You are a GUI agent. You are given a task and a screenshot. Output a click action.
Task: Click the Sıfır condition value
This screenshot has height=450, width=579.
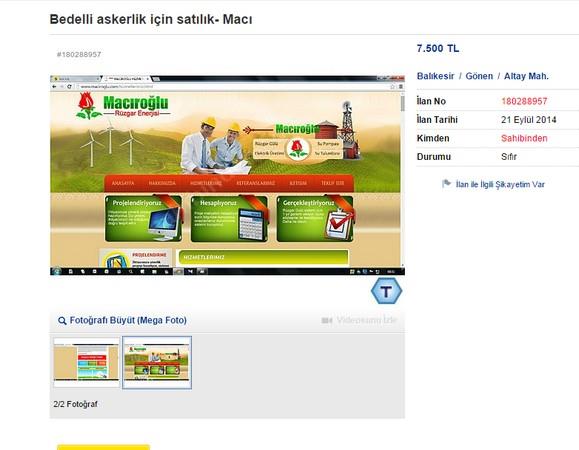pyautogui.click(x=508, y=157)
